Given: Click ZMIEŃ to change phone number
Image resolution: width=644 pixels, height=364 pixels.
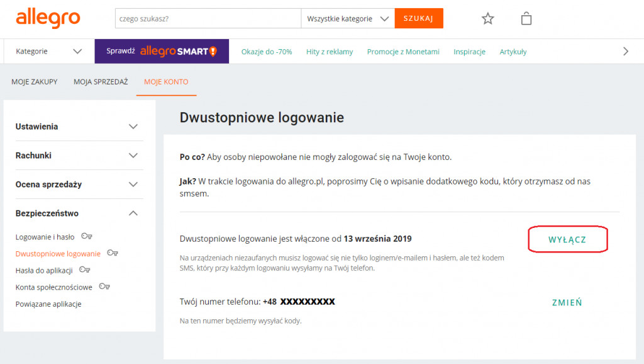Looking at the screenshot, I should (567, 302).
